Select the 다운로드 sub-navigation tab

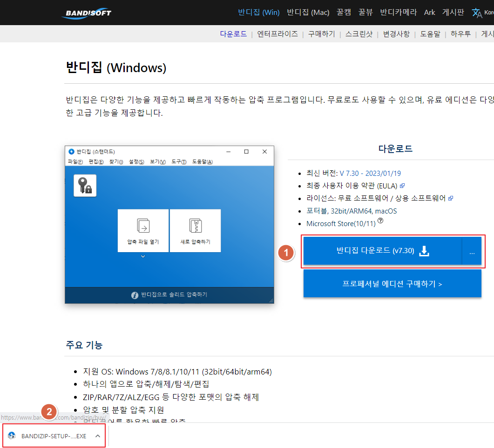(233, 33)
